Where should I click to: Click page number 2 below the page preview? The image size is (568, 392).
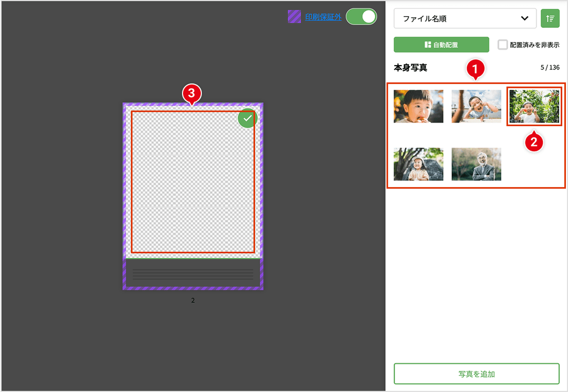(x=192, y=301)
